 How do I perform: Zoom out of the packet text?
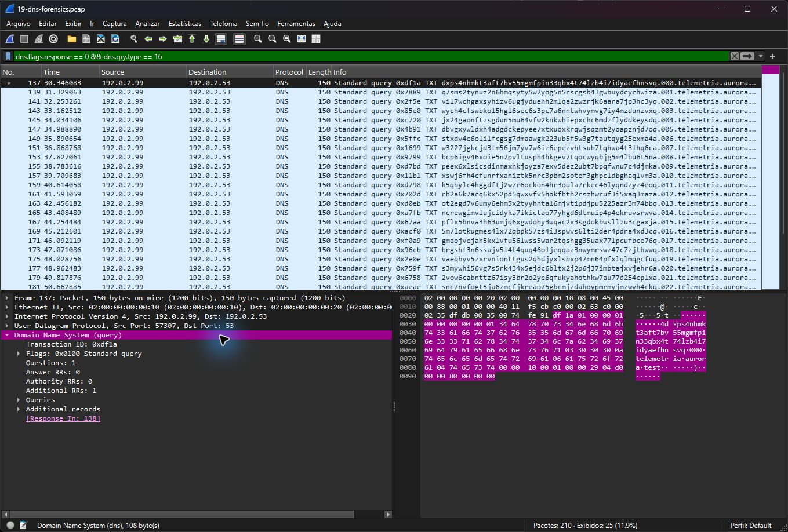273,39
